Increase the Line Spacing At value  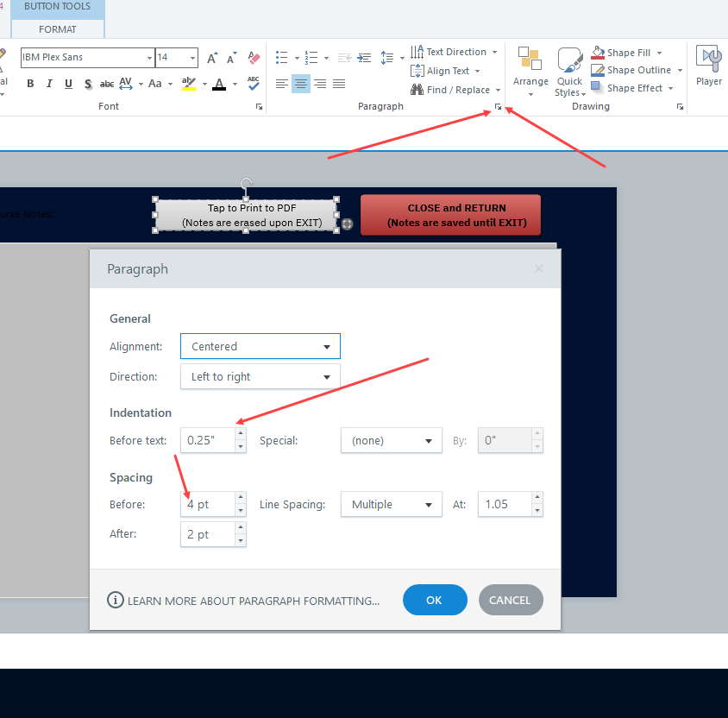coord(537,497)
